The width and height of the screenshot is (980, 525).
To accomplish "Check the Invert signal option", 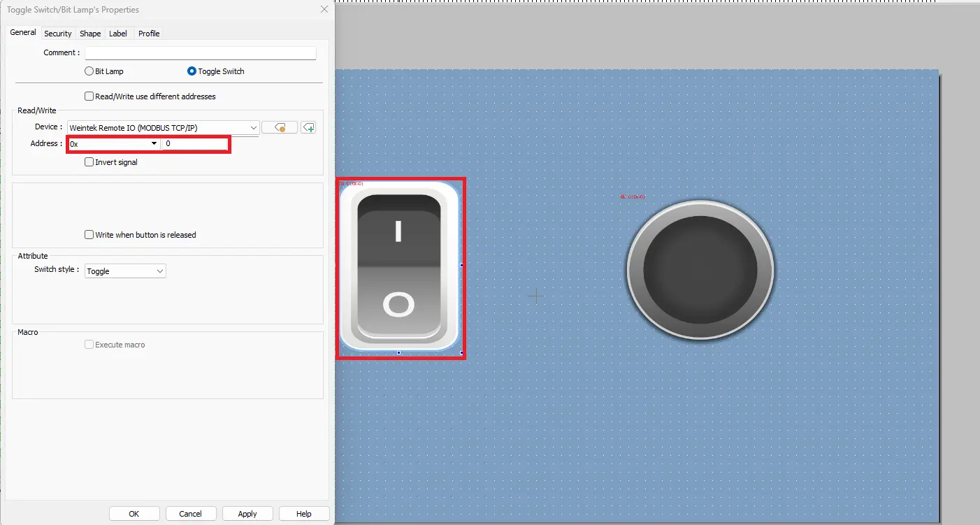I will click(89, 161).
